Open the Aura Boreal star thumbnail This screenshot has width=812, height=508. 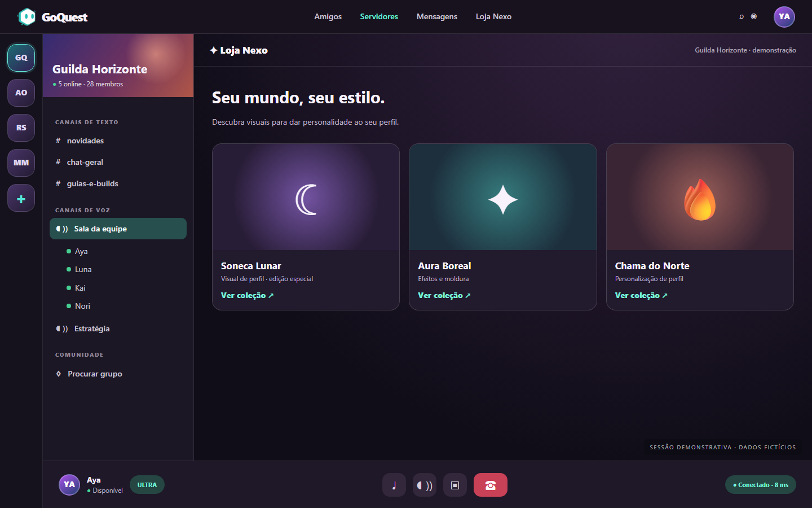tap(503, 197)
